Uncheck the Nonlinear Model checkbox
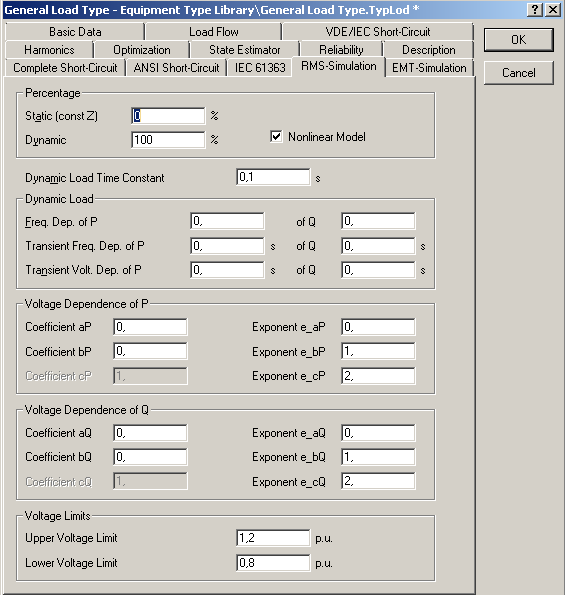The width and height of the screenshot is (565, 595). tap(276, 136)
